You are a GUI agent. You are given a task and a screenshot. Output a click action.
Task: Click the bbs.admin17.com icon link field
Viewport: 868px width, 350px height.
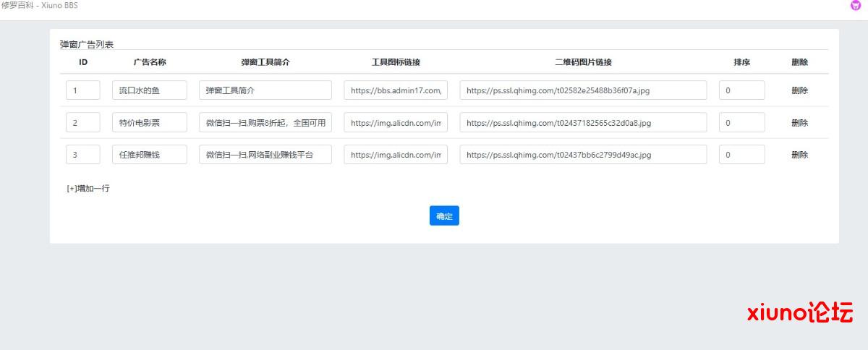pos(396,90)
